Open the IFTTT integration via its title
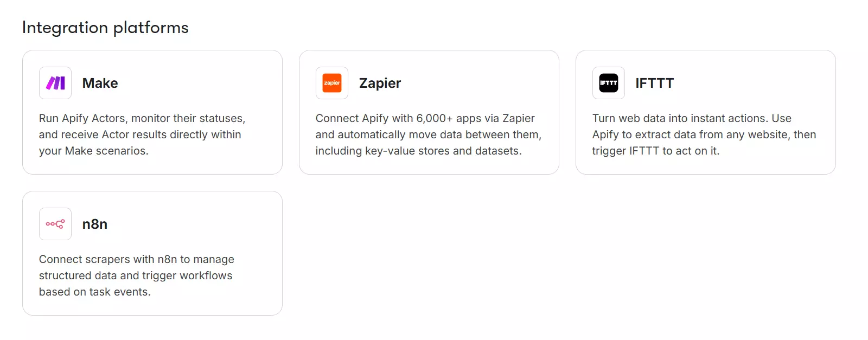This screenshot has width=868, height=340. (654, 83)
